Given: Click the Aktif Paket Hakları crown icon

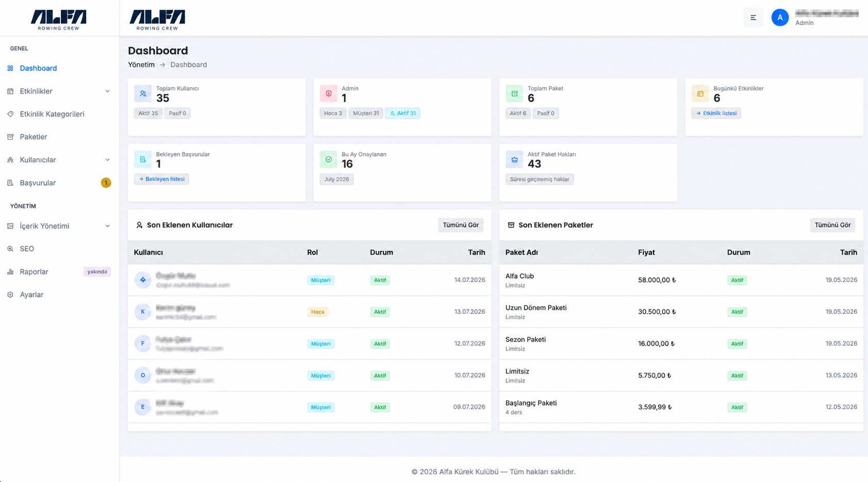Looking at the screenshot, I should (514, 159).
